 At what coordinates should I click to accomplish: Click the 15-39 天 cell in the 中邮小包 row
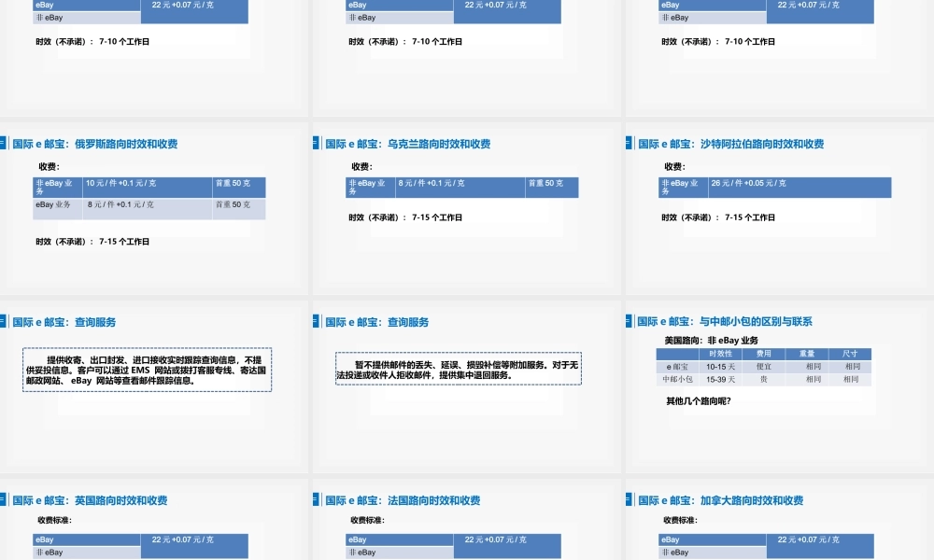718,379
